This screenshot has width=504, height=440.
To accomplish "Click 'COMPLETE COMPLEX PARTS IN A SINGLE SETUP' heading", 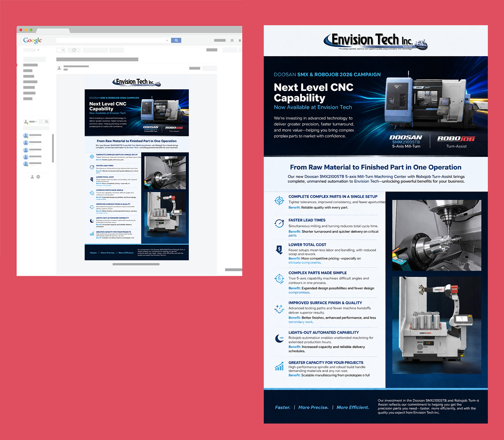I will [x=333, y=196].
